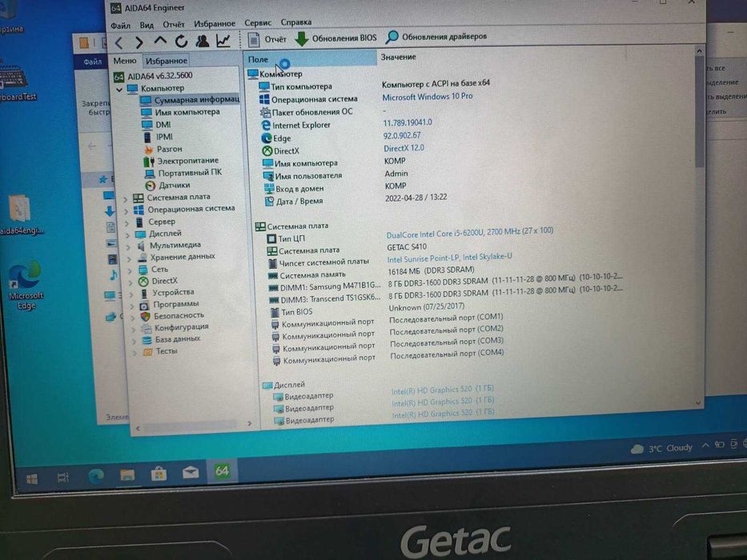The image size is (747, 560).
Task: Expand the Хранение данных tree node
Action: click(130, 259)
